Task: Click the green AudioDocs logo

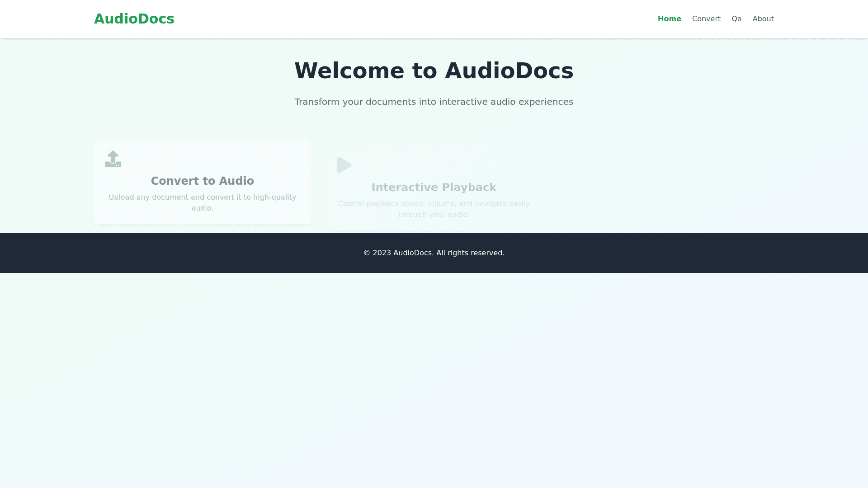Action: 134,19
